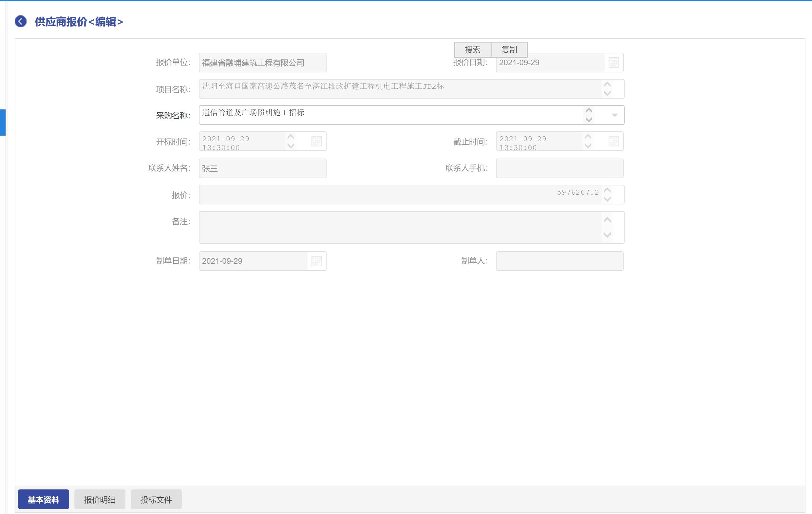Open calendar picker for 开标时间

[x=316, y=141]
